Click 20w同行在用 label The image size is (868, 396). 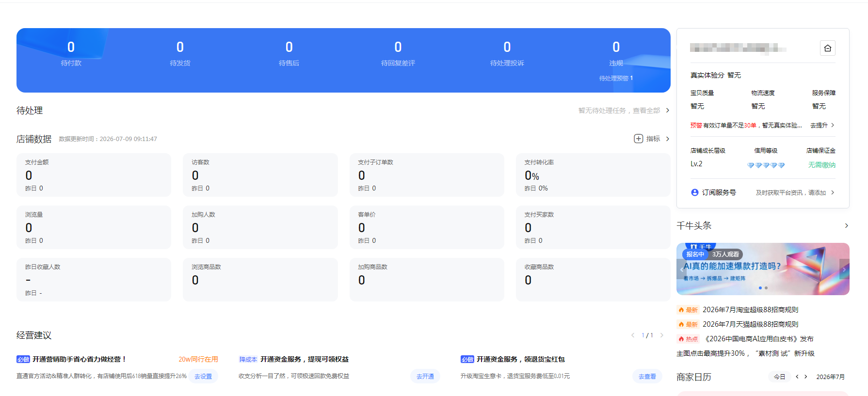click(198, 359)
